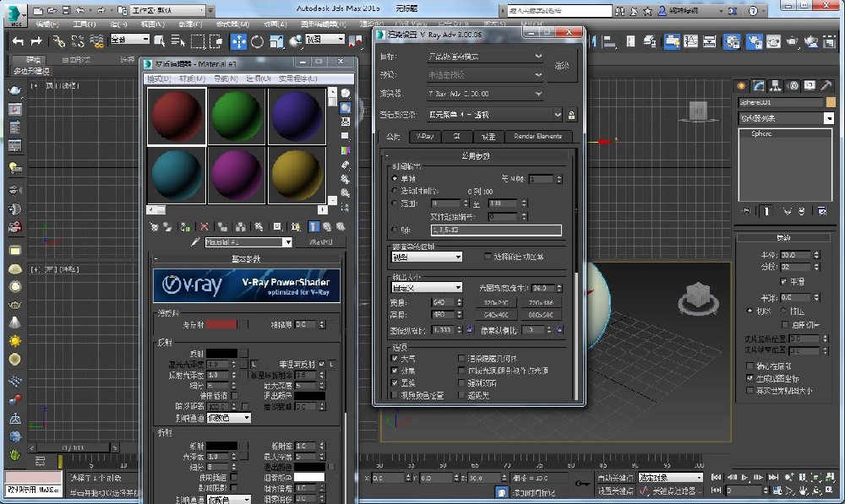The image size is (845, 504).
Task: Open the Preset dropdown in Render Setup
Action: click(485, 75)
